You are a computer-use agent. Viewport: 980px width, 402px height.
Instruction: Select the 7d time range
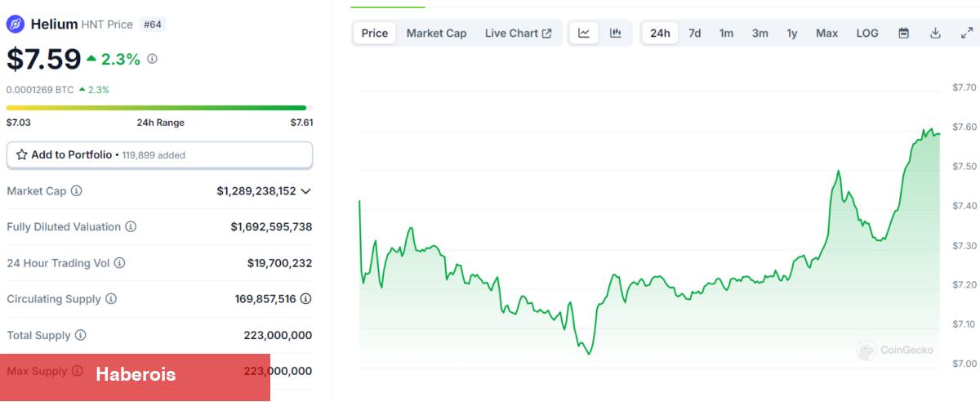[x=694, y=33]
